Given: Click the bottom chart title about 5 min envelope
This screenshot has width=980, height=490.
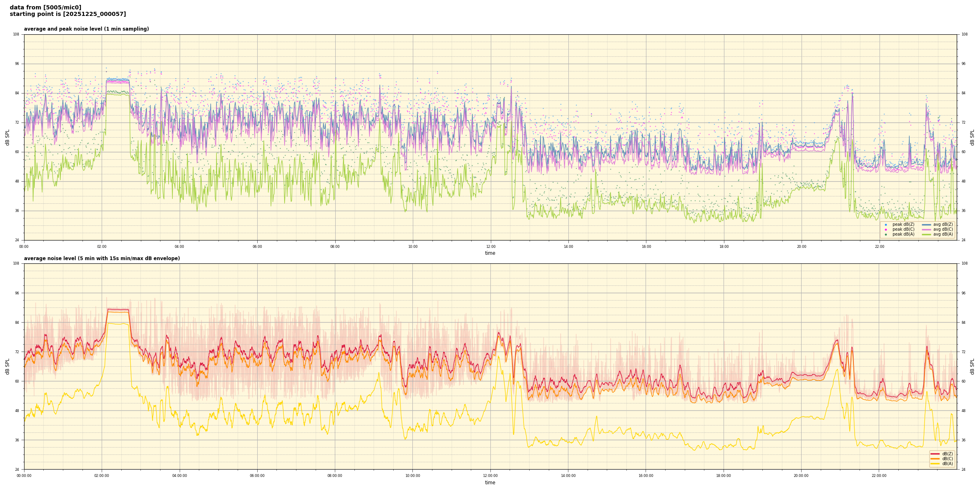Looking at the screenshot, I should 102,258.
